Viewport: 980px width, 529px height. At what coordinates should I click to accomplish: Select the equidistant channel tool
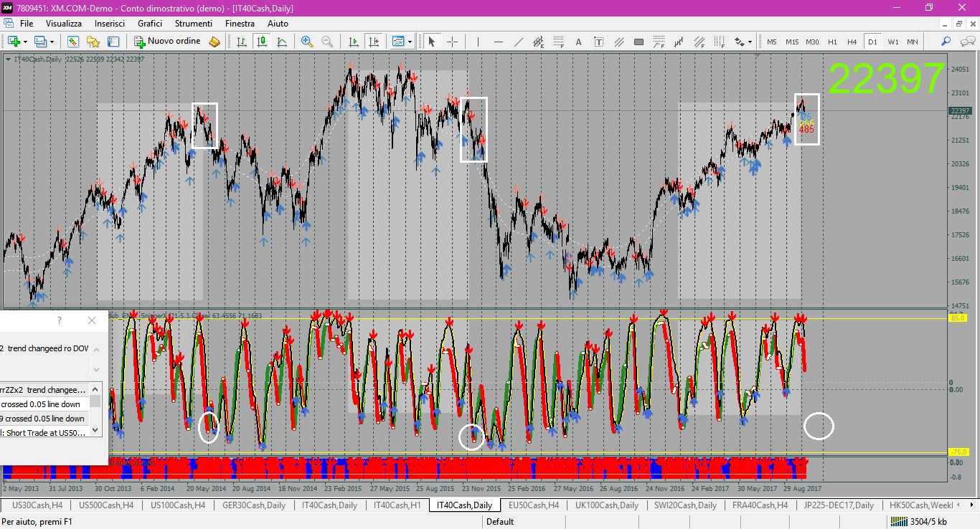(x=539, y=42)
